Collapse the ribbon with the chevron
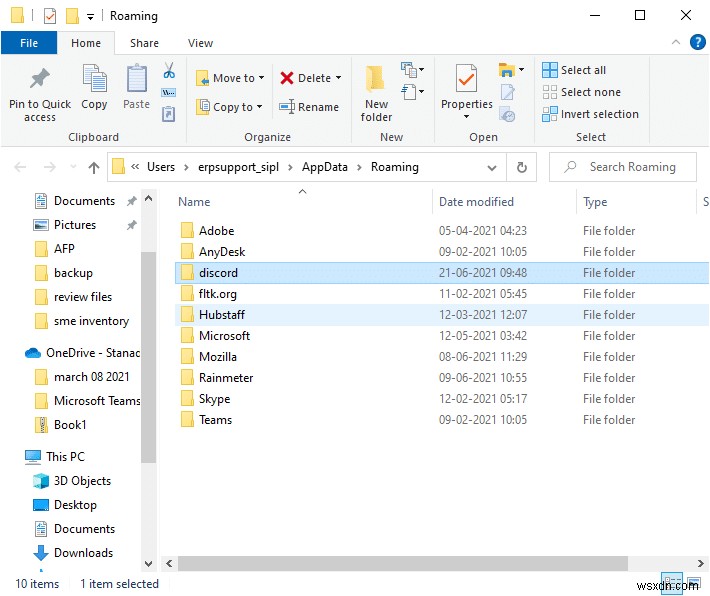The image size is (710, 596). pos(676,42)
